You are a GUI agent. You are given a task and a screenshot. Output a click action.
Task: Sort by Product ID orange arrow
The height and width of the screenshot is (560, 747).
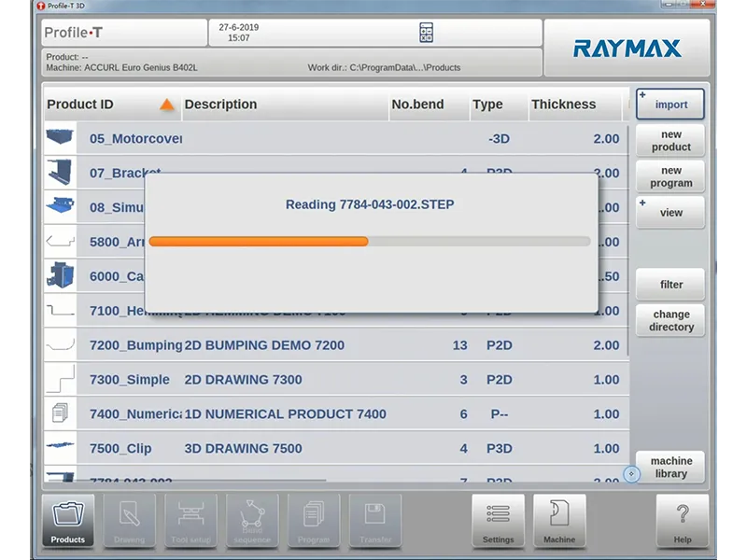[x=167, y=105]
